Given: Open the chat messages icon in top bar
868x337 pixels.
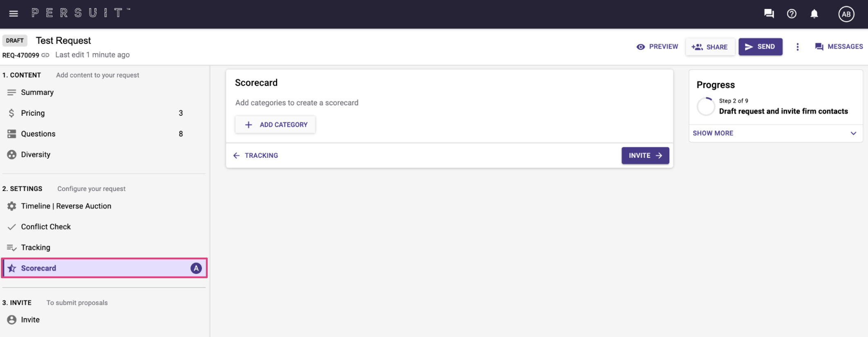Looking at the screenshot, I should [x=769, y=14].
